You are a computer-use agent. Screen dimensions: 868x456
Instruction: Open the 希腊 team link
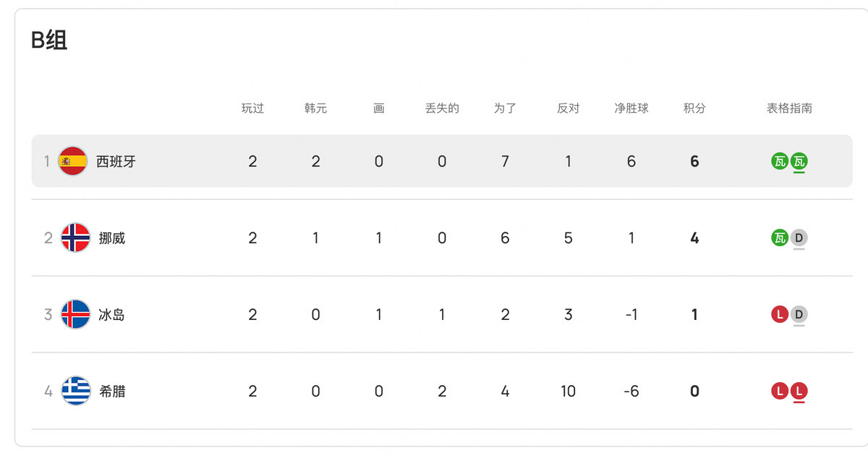click(111, 391)
